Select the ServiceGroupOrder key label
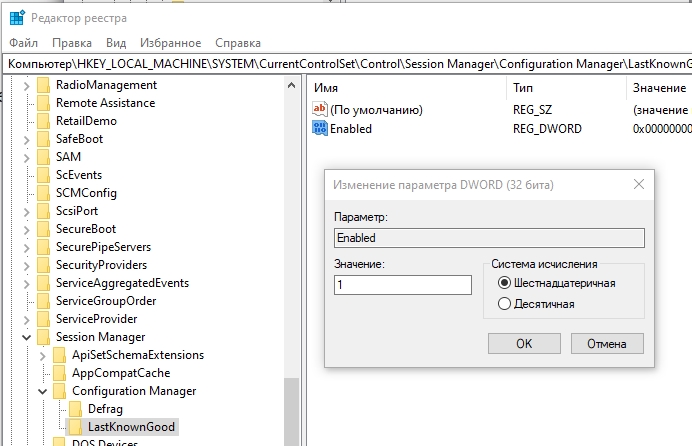 click(106, 301)
